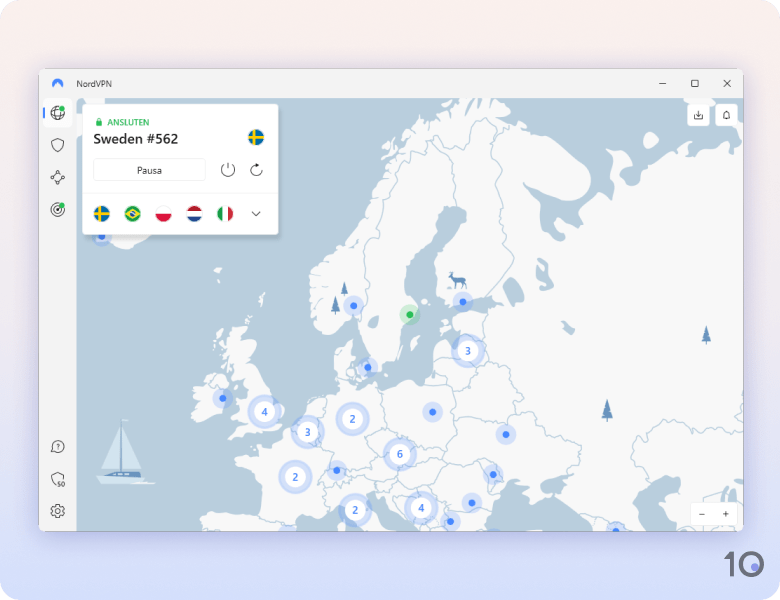Image resolution: width=780 pixels, height=600 pixels.
Task: Click the power disconnect icon
Action: [228, 170]
